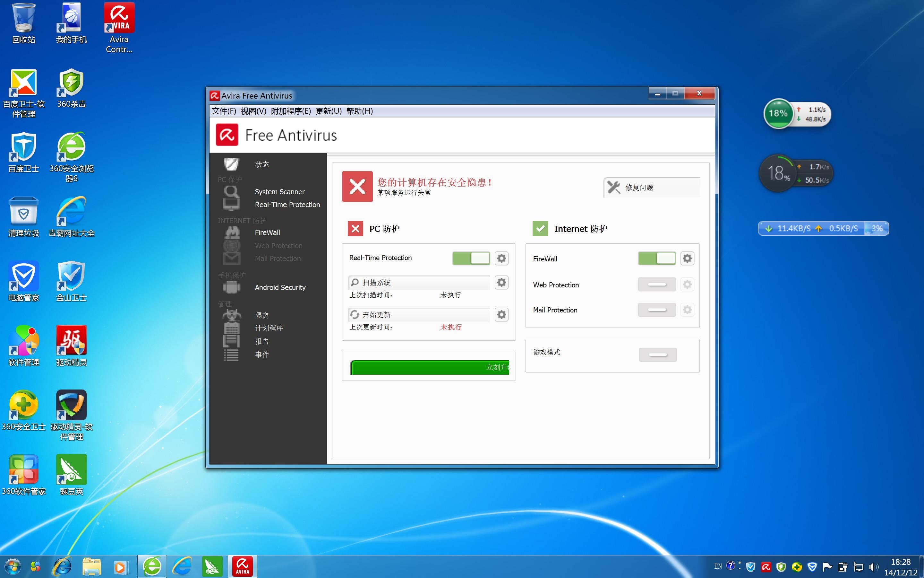Viewport: 924px width, 578px height.
Task: Select System Scanner in sidebar
Action: pos(279,191)
